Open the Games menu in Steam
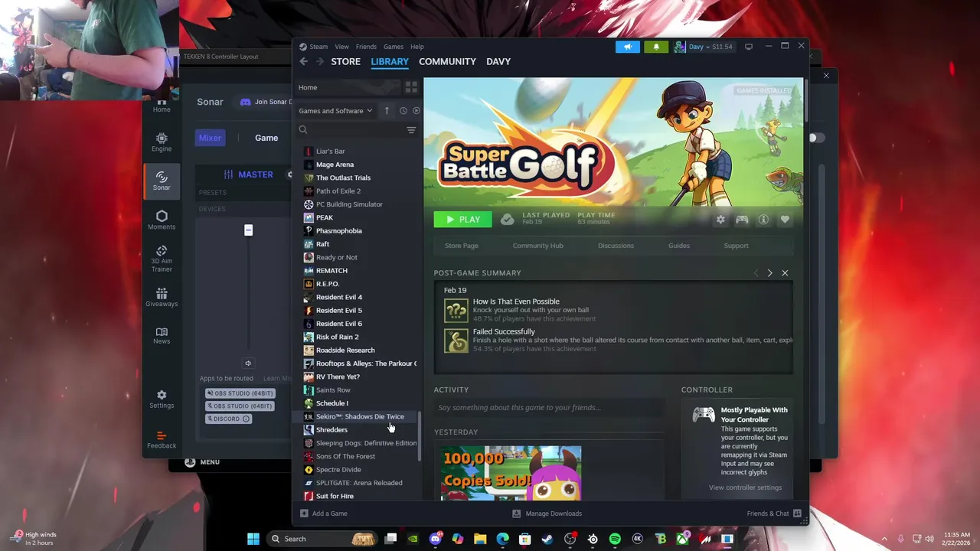The width and height of the screenshot is (980, 551). [x=394, y=47]
